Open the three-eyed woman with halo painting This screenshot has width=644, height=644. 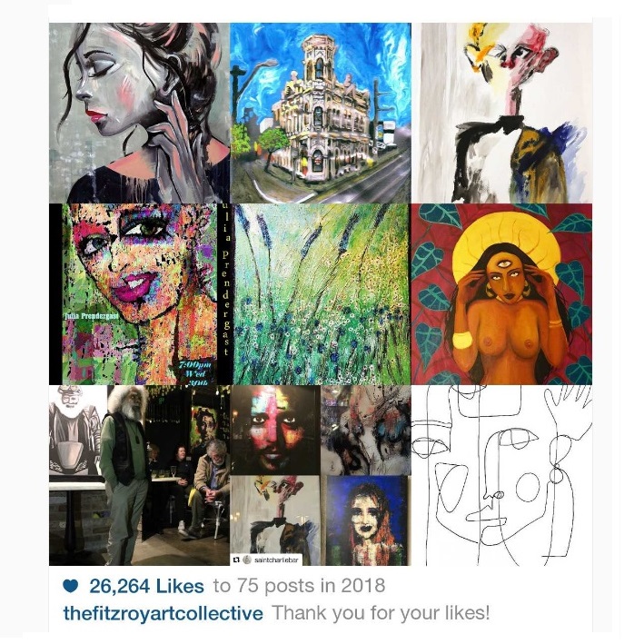tap(502, 294)
